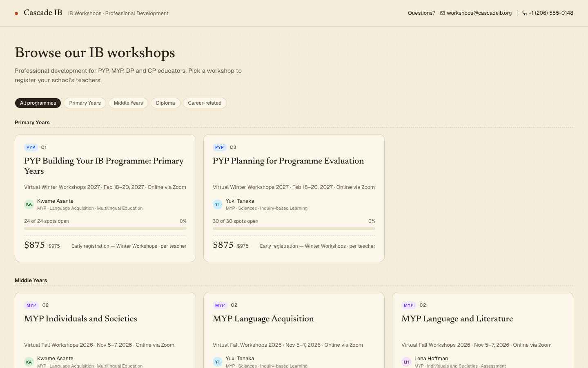Click the "Questions?" label
588x368 pixels.
tap(421, 13)
